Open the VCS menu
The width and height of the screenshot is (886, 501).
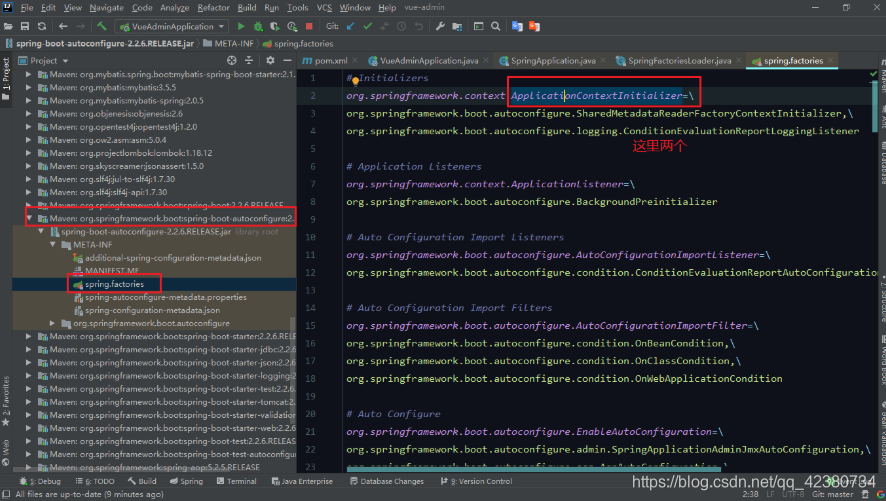click(324, 7)
